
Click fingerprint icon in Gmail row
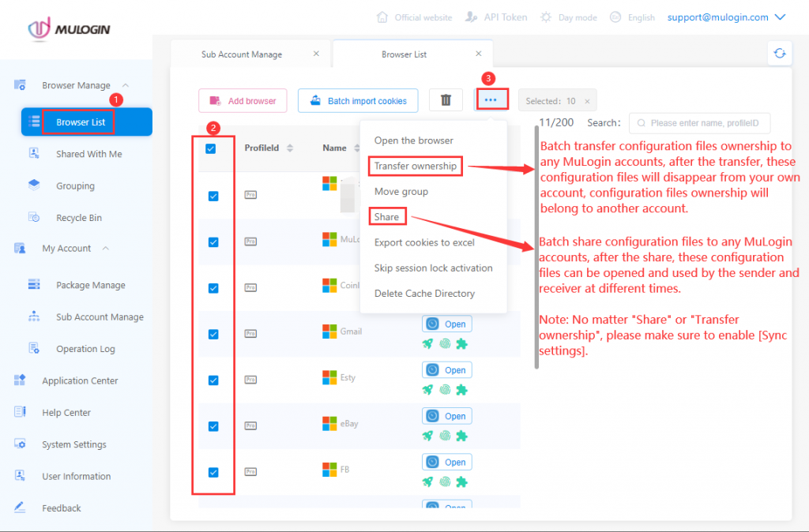coord(445,343)
